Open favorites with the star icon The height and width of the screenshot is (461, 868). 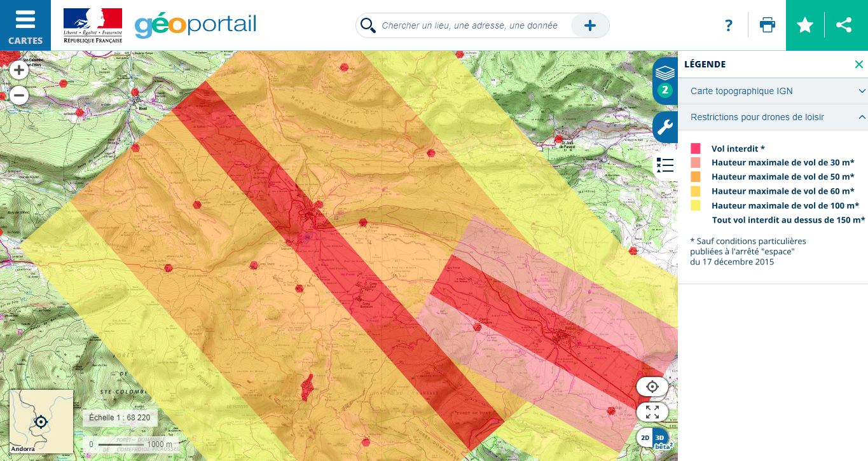pos(805,25)
